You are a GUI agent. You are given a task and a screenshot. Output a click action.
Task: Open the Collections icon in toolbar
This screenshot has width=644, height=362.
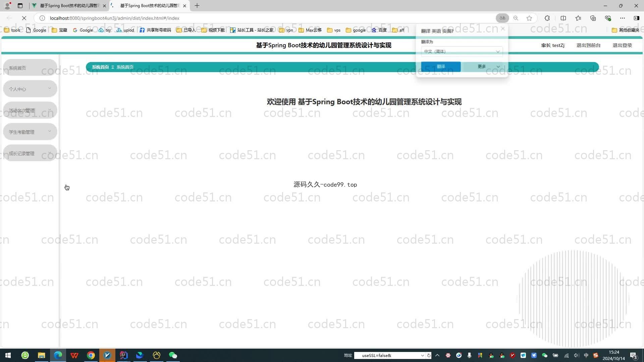tap(593, 18)
